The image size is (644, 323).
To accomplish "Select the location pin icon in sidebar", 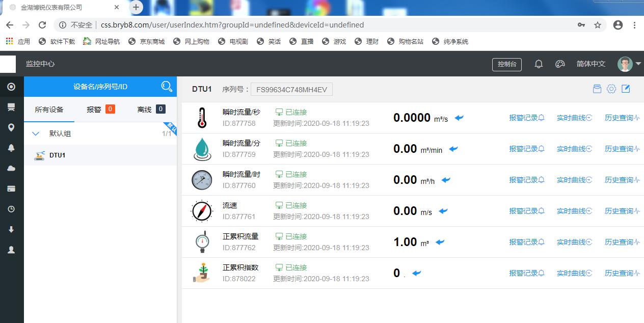I will click(11, 127).
